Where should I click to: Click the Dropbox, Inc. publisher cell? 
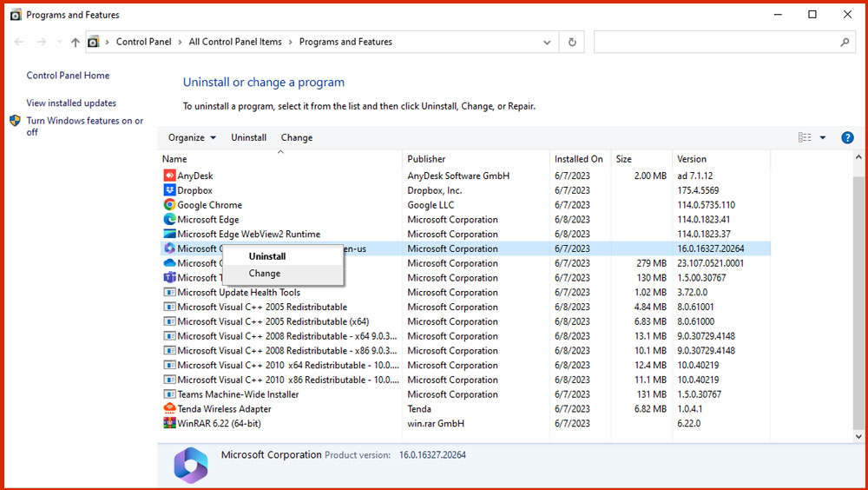click(435, 190)
